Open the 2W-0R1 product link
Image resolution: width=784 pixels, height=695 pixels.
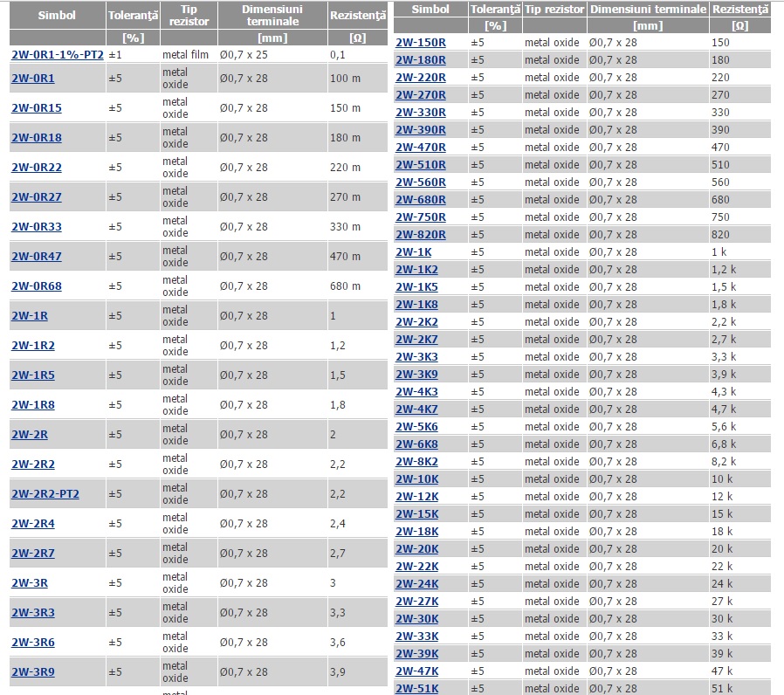(33, 79)
